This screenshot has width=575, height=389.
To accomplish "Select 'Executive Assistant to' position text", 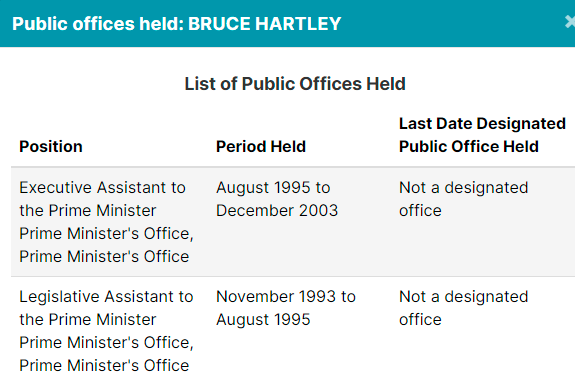I will click(x=102, y=188).
